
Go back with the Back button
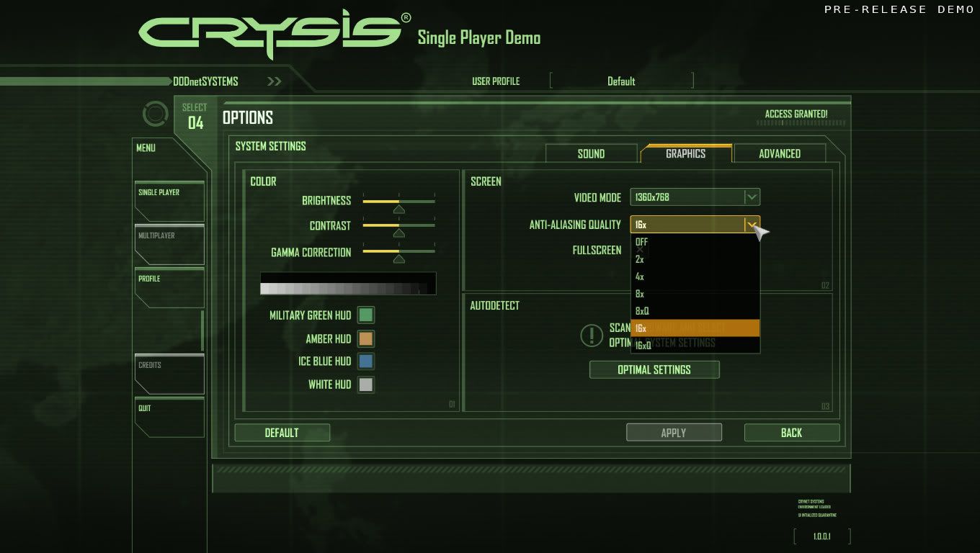tap(791, 433)
